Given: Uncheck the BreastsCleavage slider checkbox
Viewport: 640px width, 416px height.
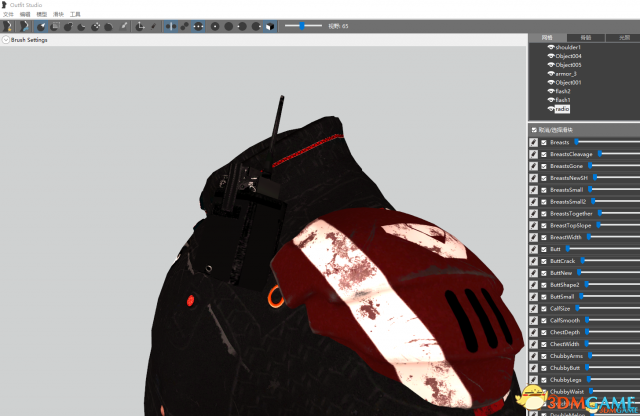Looking at the screenshot, I should coord(544,154).
